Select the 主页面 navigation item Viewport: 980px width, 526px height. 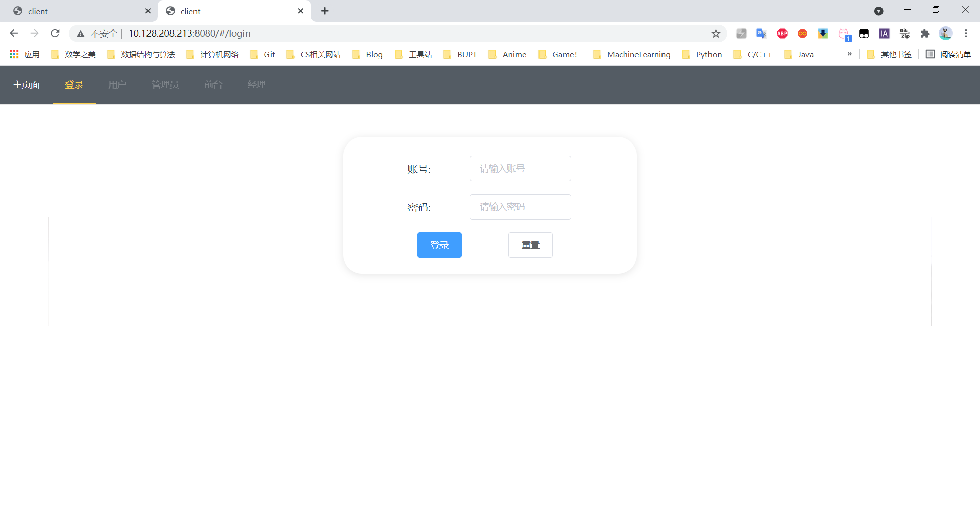(27, 84)
